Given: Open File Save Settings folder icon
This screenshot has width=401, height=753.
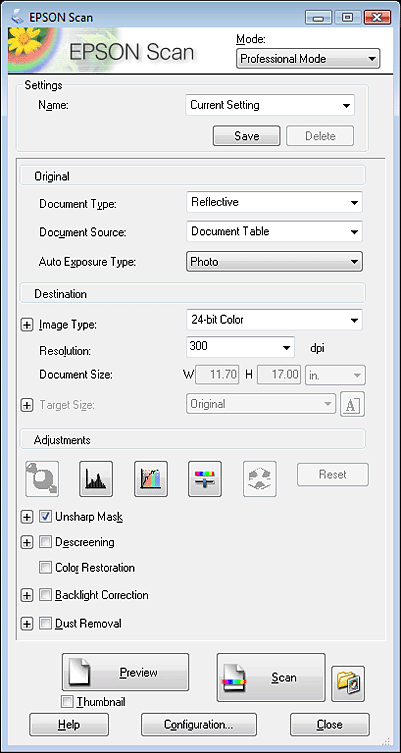Looking at the screenshot, I should 348,683.
